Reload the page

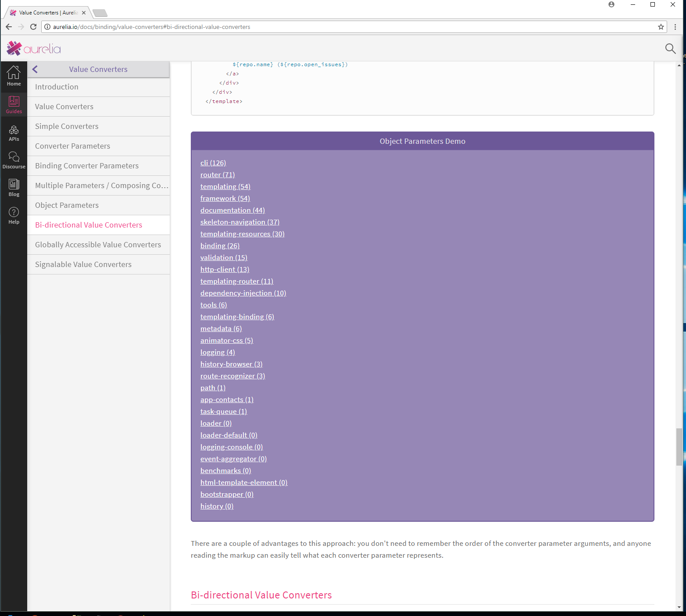(x=33, y=27)
